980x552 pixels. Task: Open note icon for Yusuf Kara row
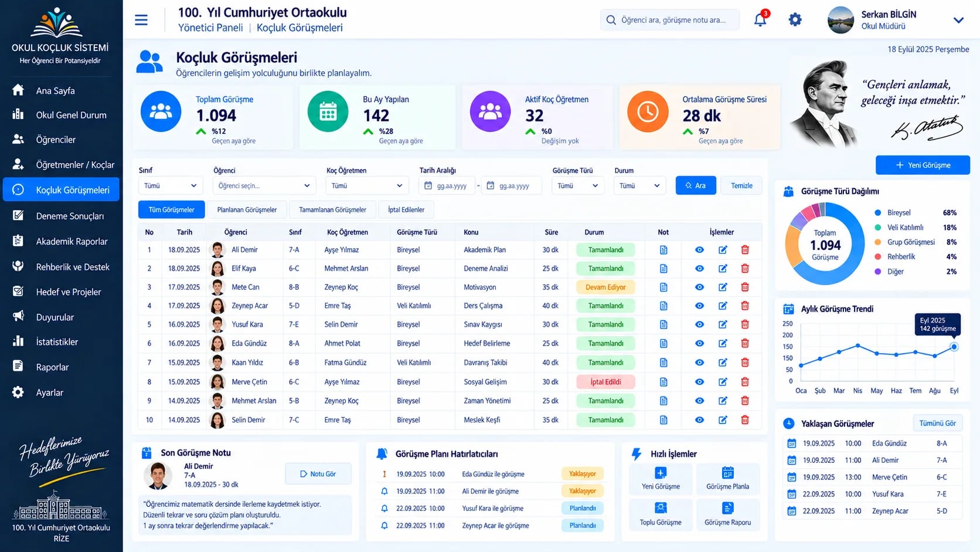[x=663, y=324]
